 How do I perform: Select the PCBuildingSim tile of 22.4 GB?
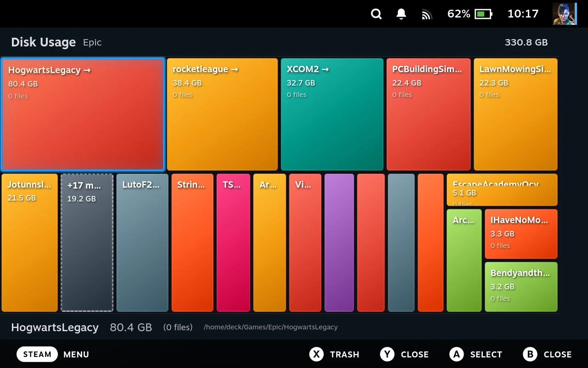coord(429,115)
